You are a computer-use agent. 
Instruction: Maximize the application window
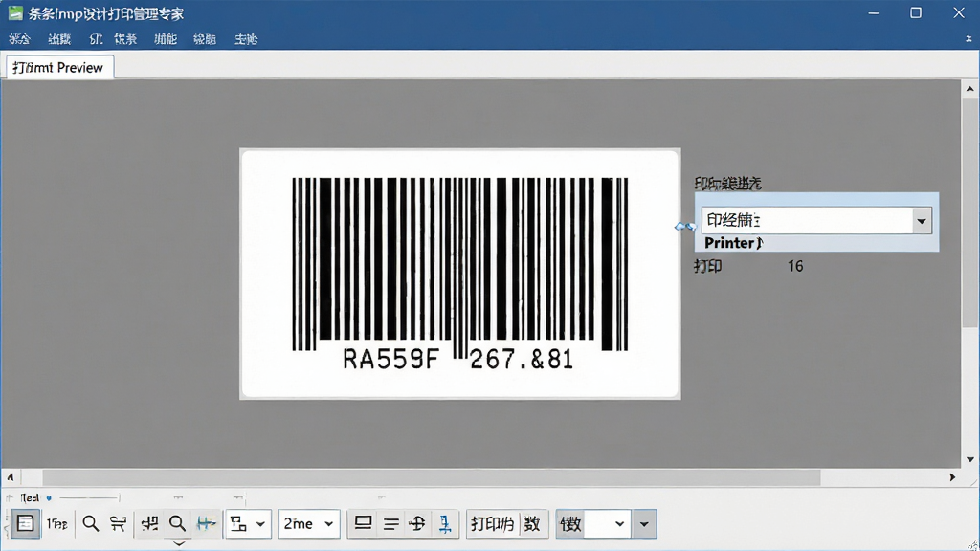(916, 13)
